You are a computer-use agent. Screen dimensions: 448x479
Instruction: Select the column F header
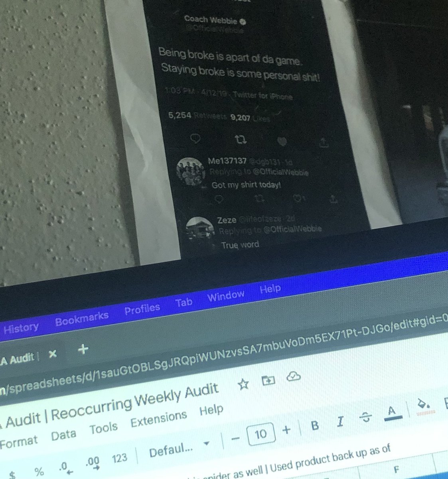pos(397,469)
